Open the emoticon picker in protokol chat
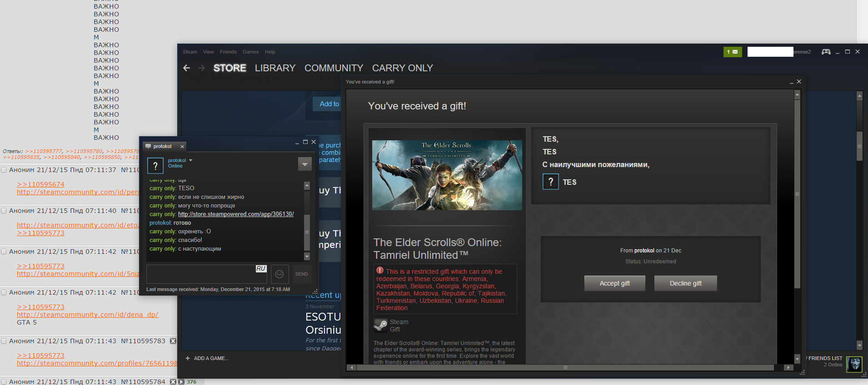 (x=279, y=274)
